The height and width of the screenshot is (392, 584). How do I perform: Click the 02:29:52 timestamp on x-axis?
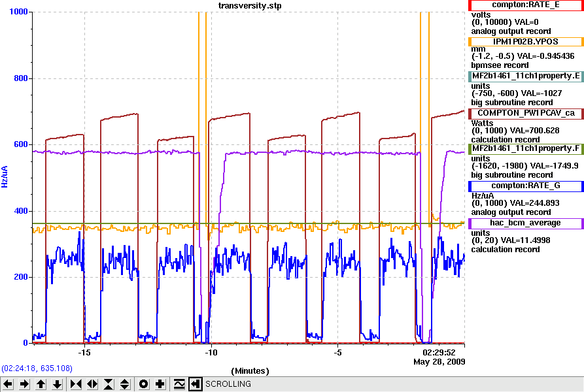pyautogui.click(x=439, y=352)
